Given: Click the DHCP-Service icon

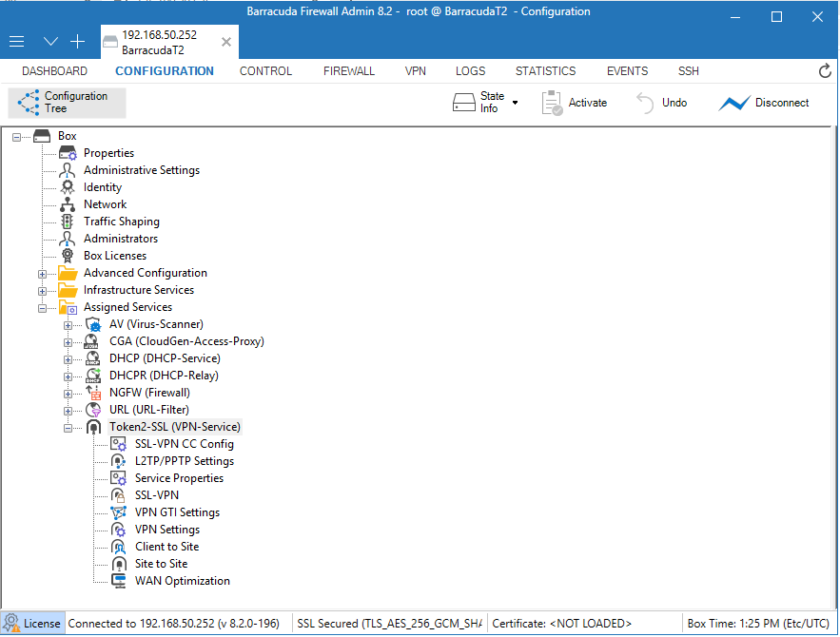Looking at the screenshot, I should pos(92,358).
